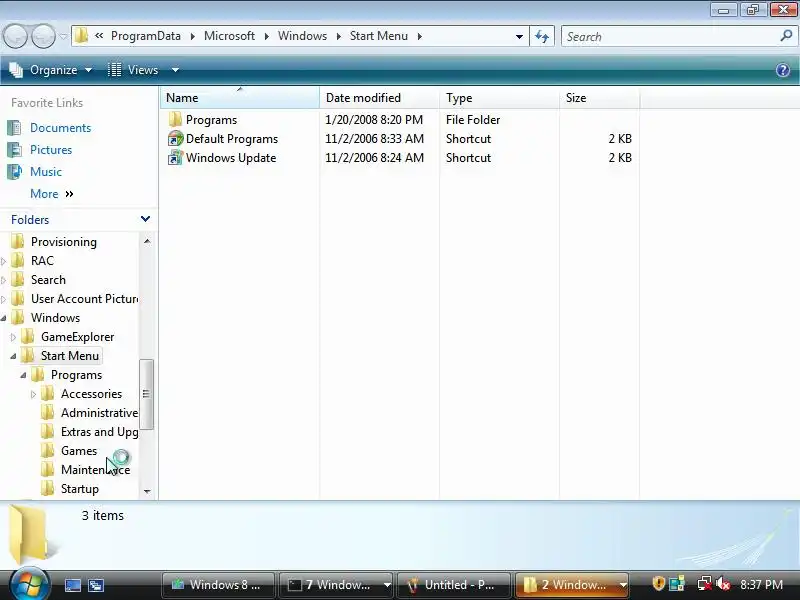Sort by Type column header
The image size is (800, 600).
[499, 97]
